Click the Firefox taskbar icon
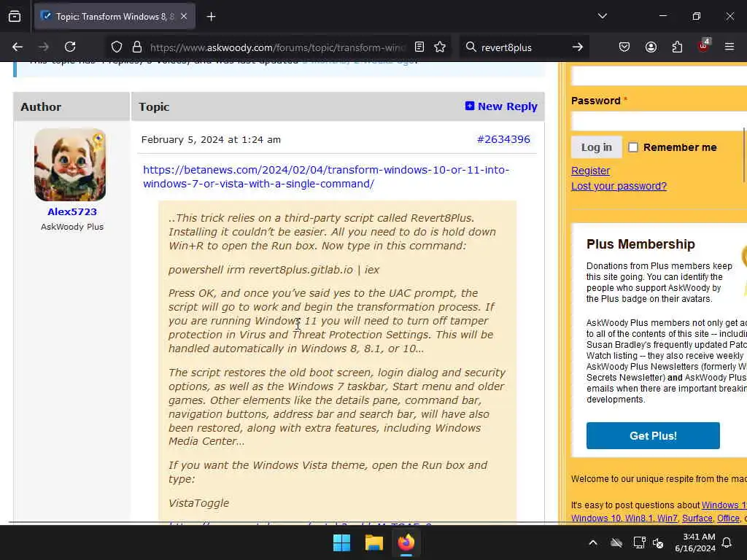Viewport: 747px width, 560px height. point(406,542)
